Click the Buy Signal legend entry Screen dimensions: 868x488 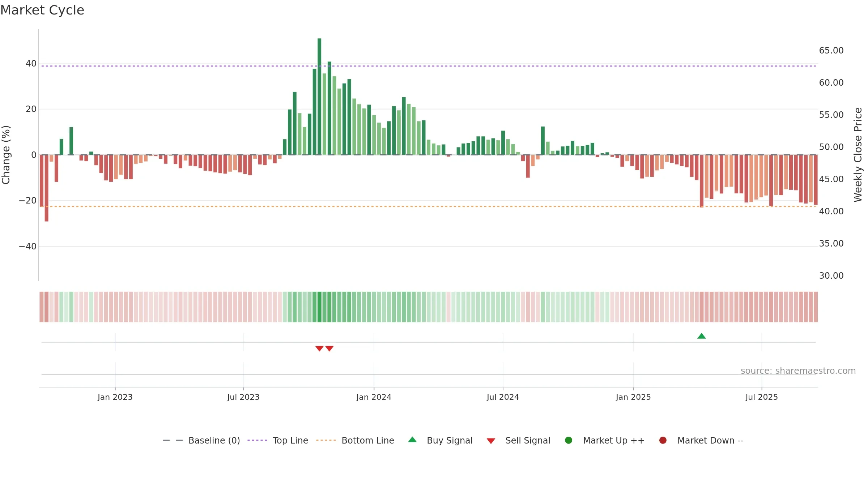[440, 440]
